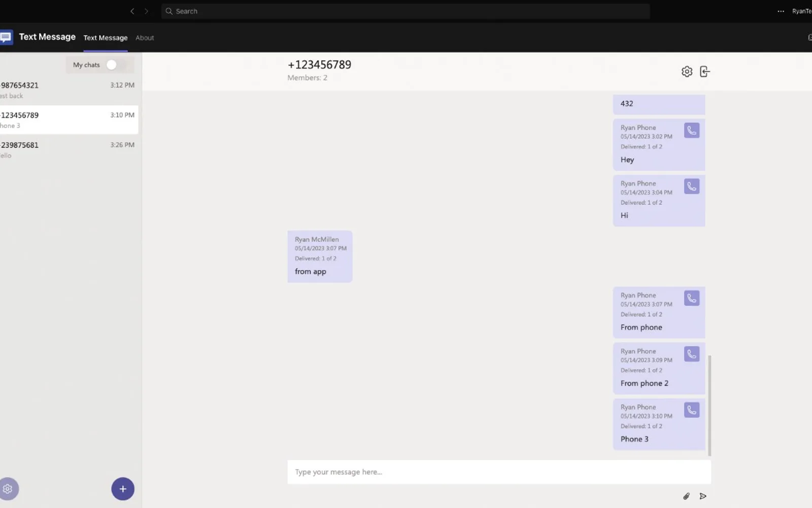Toggle the My chats switch

(x=116, y=65)
